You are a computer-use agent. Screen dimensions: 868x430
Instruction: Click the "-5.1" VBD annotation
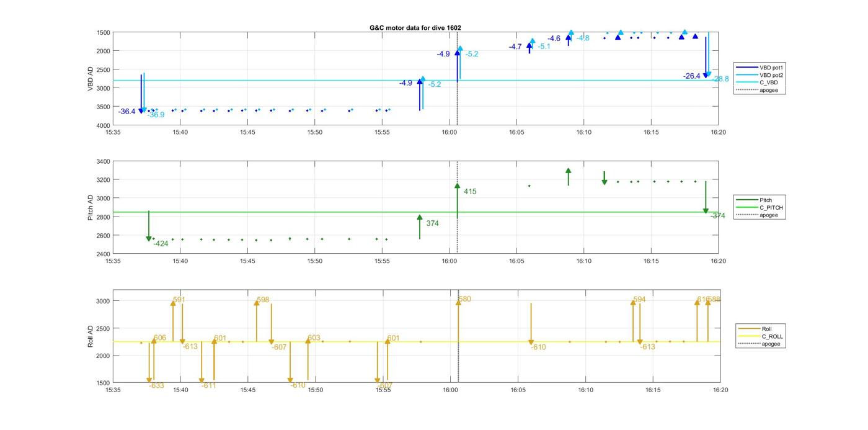[x=544, y=47]
